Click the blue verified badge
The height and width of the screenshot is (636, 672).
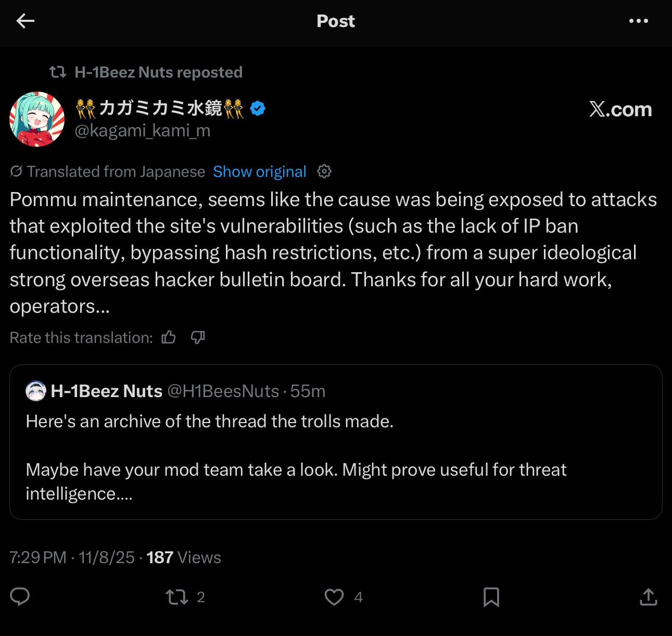[258, 108]
